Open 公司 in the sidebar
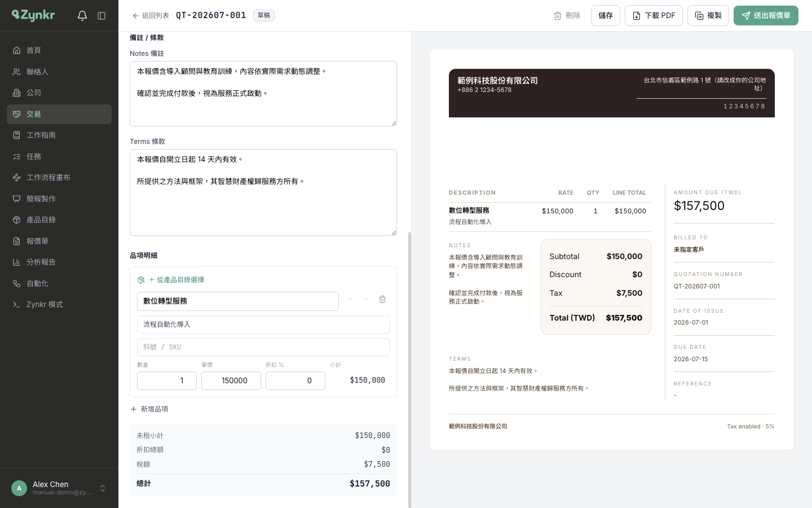The width and height of the screenshot is (812, 508). click(x=59, y=93)
